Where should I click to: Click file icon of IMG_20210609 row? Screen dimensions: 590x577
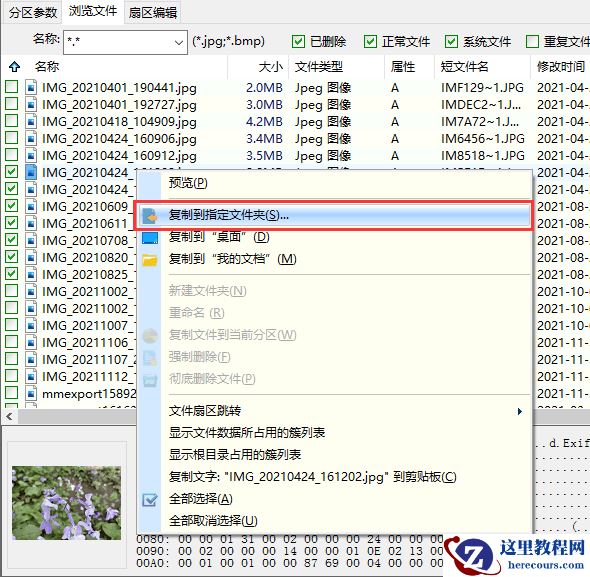click(x=31, y=206)
